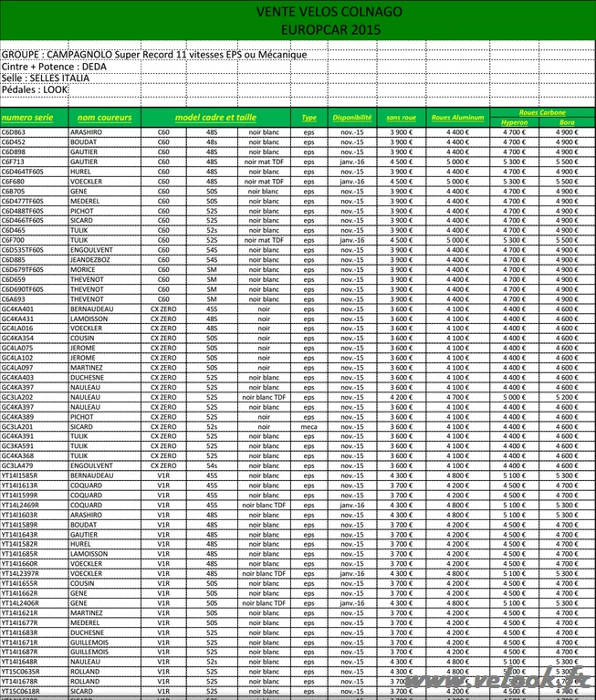Click COUSIN name in row GC4KA354
The height and width of the screenshot is (700, 596).
[x=82, y=338]
